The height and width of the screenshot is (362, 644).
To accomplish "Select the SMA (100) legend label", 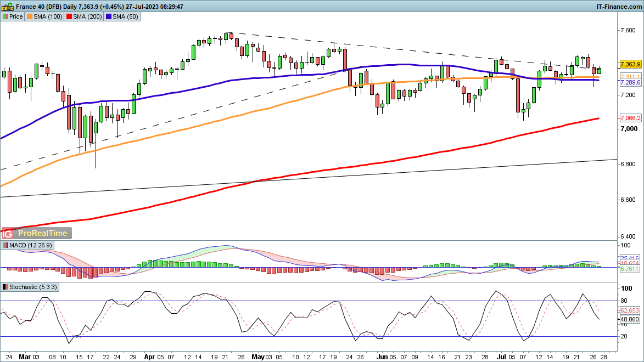I will pyautogui.click(x=48, y=17).
